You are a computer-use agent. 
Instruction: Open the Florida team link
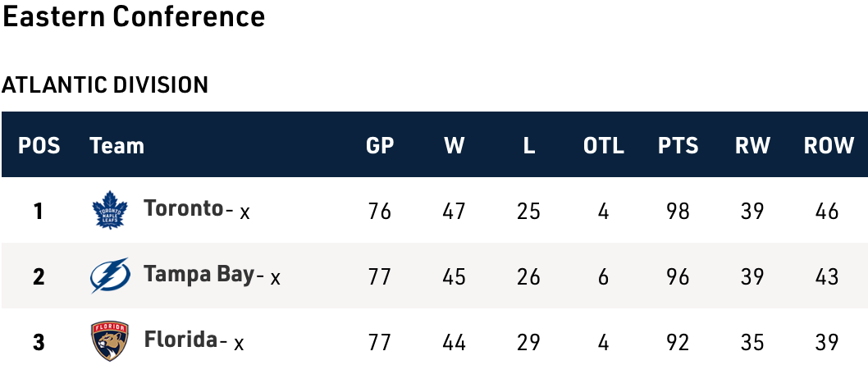[180, 340]
